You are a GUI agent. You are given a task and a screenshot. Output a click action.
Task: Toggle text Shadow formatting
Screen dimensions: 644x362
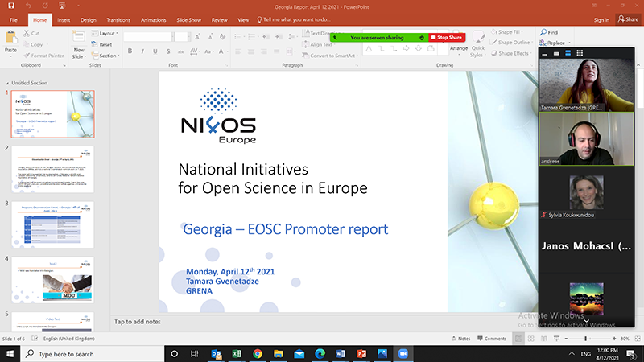coord(168,51)
